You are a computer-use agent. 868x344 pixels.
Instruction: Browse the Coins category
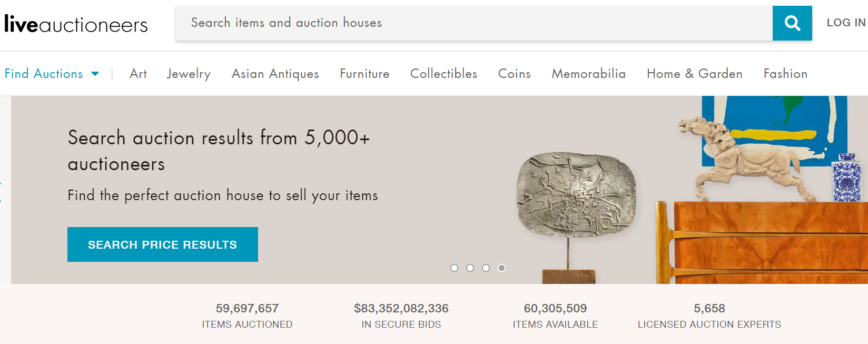[x=514, y=74]
